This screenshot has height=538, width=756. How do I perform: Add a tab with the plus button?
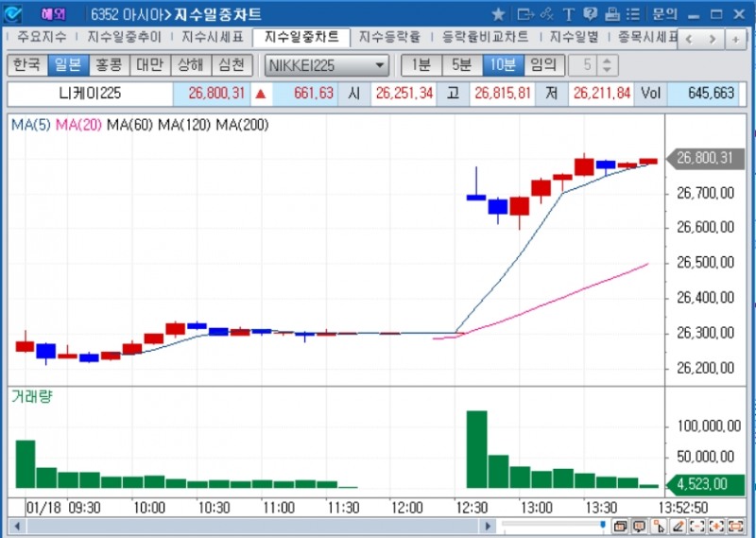pos(736,39)
